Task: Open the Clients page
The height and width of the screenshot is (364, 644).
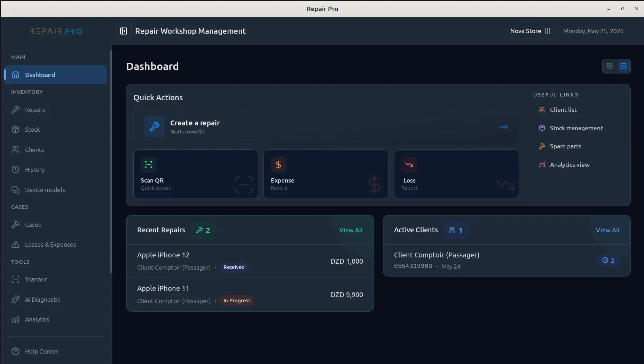Action: 56,150
